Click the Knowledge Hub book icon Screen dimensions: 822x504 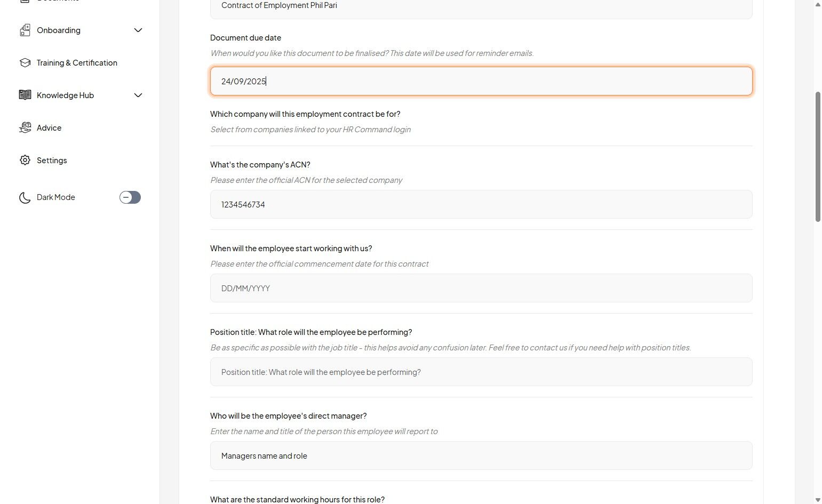[x=25, y=95]
